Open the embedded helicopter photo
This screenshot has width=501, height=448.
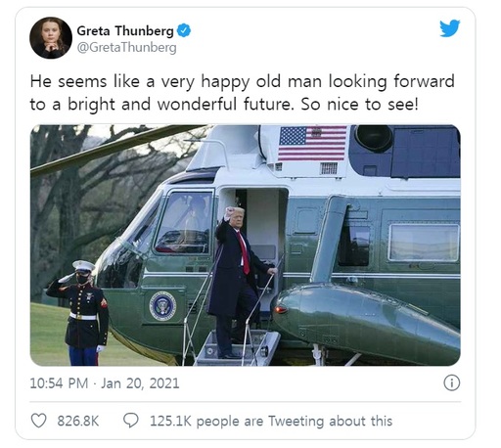click(x=246, y=246)
